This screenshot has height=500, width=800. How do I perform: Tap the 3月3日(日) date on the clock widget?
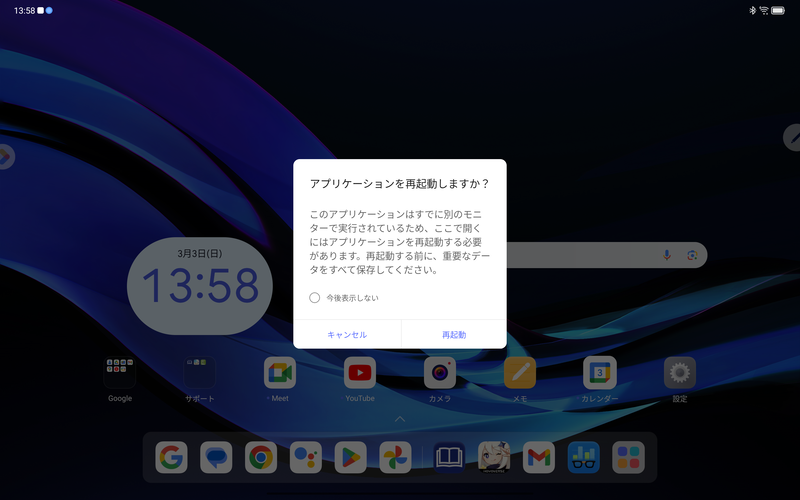199,254
